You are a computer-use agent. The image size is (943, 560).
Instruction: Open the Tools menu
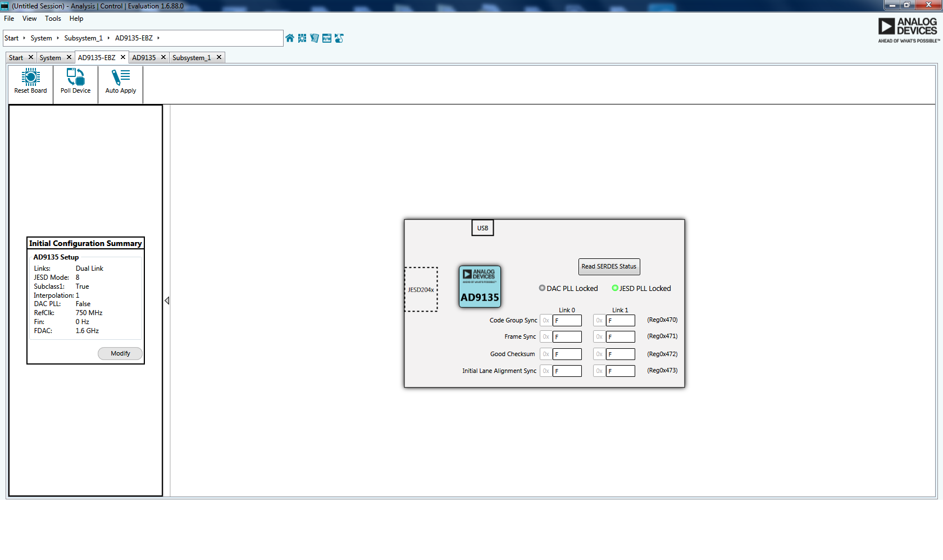click(x=53, y=19)
